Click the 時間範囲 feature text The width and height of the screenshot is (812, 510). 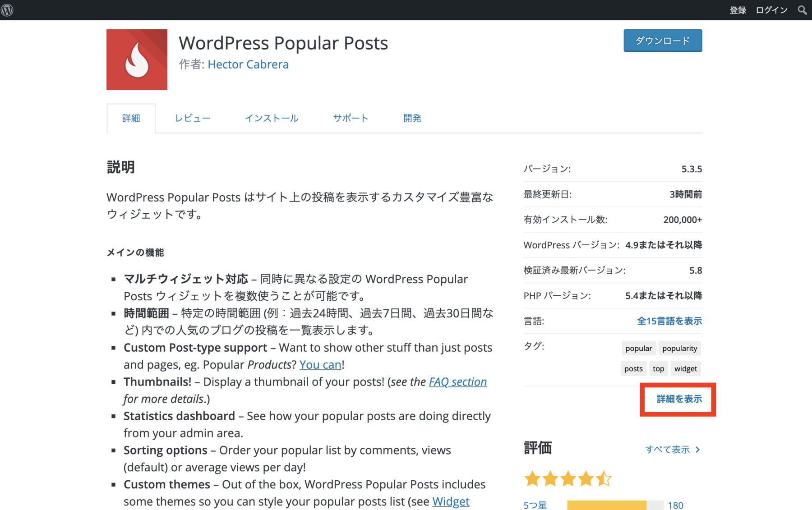(146, 313)
